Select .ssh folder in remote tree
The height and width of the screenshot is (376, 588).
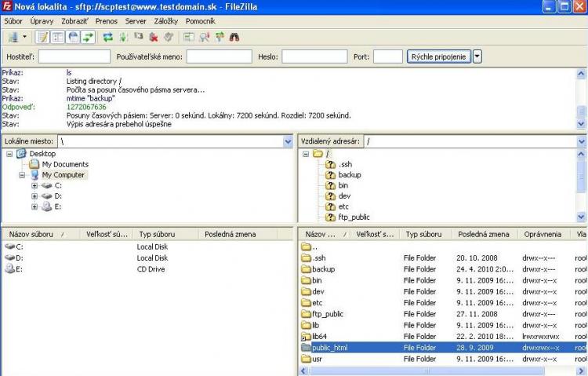pyautogui.click(x=345, y=164)
